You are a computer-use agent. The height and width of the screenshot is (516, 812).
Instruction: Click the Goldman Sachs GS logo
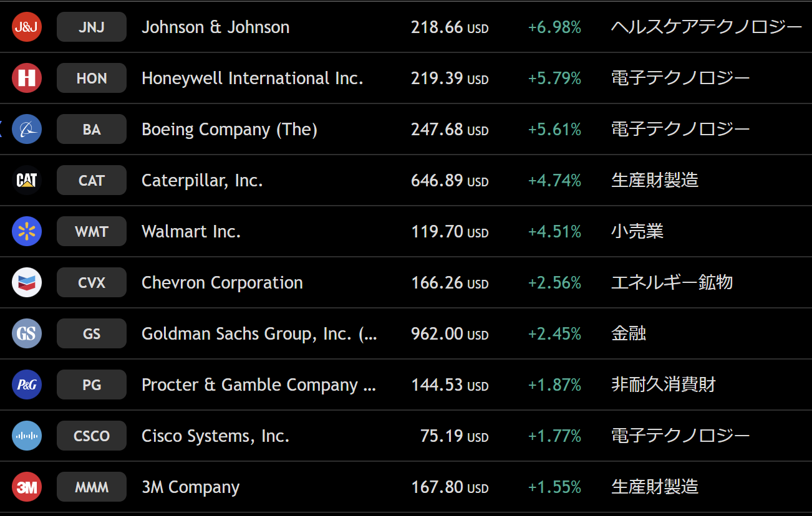tap(27, 334)
